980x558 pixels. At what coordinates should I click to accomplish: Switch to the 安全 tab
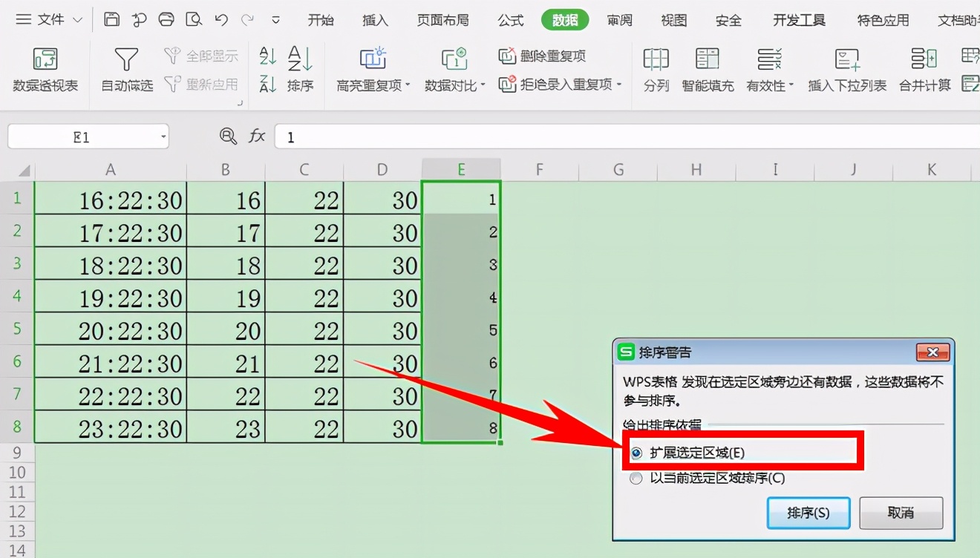click(x=728, y=20)
